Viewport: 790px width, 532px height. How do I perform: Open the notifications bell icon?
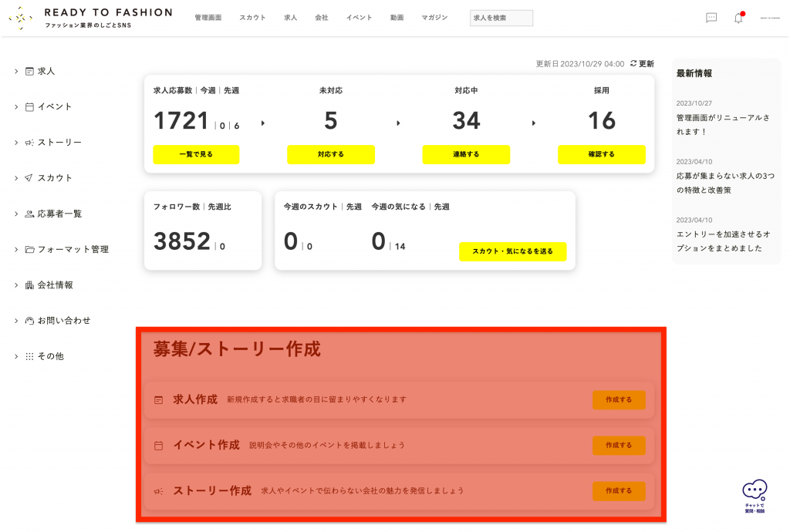point(738,18)
